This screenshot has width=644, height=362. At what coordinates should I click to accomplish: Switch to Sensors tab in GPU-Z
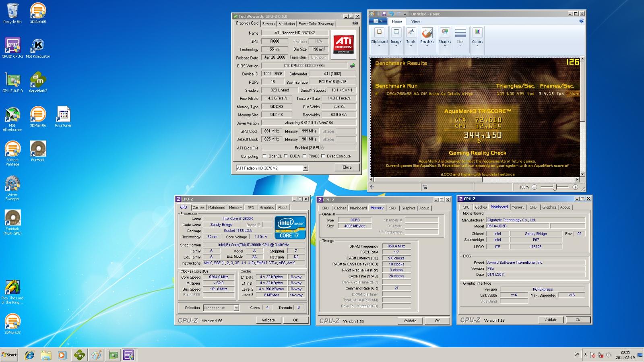[x=269, y=24]
